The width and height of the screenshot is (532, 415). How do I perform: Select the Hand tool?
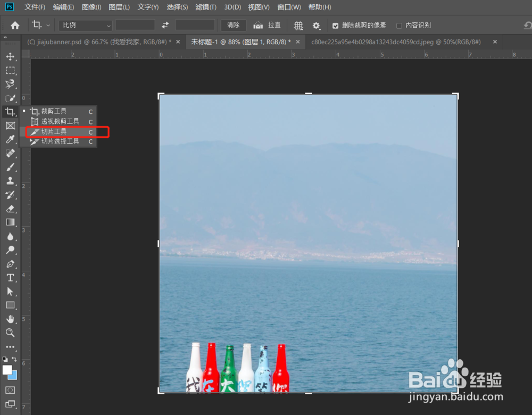10,319
